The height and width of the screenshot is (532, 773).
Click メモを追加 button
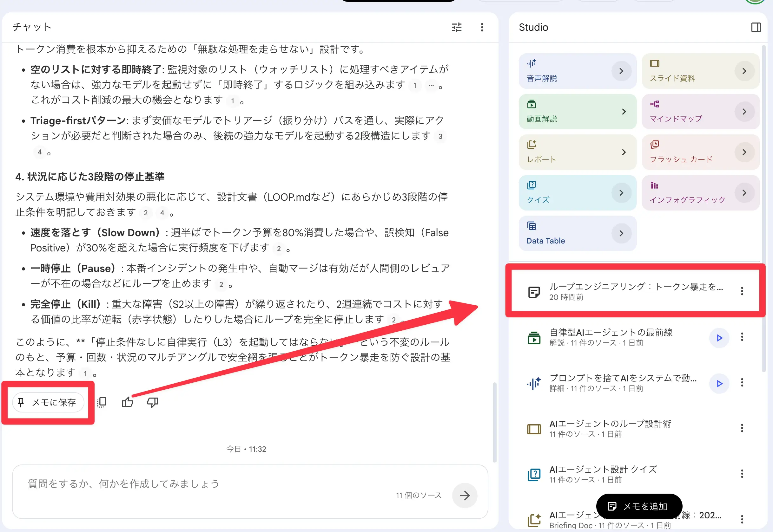pos(639,507)
